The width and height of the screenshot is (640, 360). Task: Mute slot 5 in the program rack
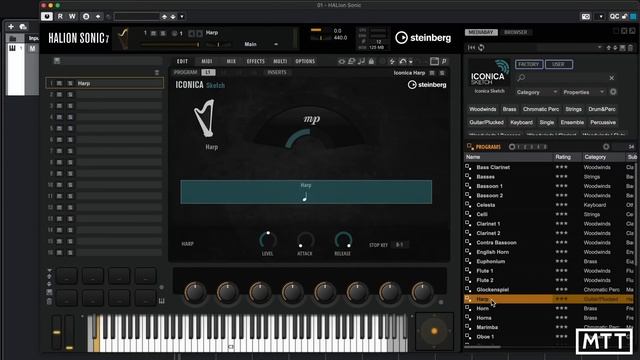(60, 129)
